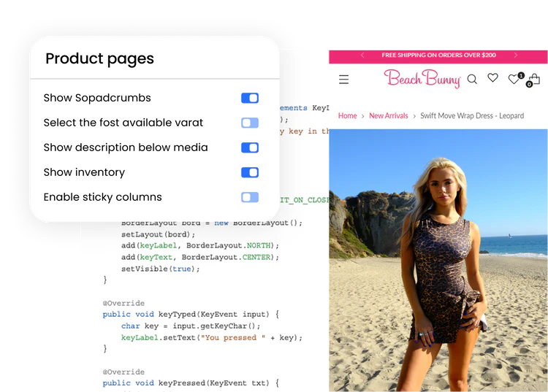Click the public void keyTyped code line
The image size is (548, 392).
point(191,314)
